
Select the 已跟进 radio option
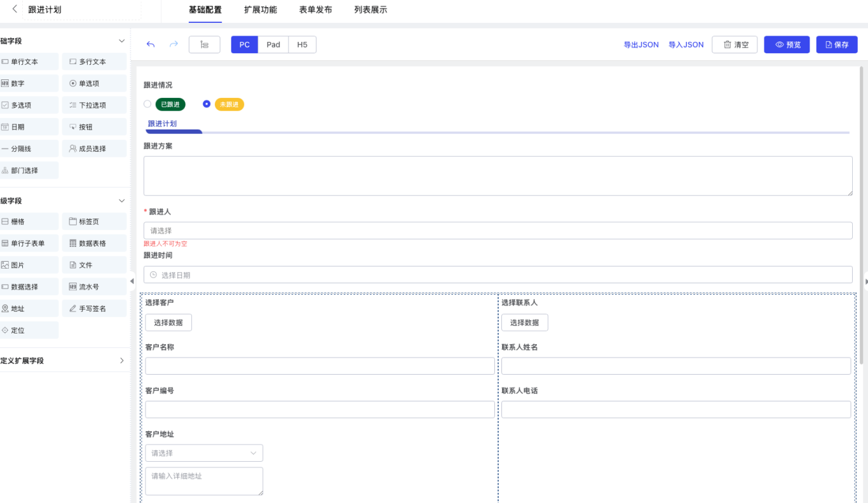point(147,104)
